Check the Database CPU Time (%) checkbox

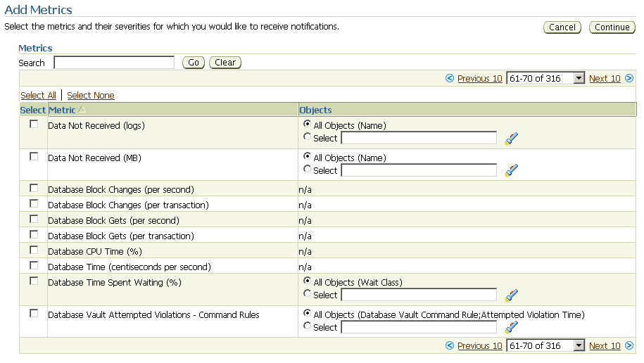point(34,250)
